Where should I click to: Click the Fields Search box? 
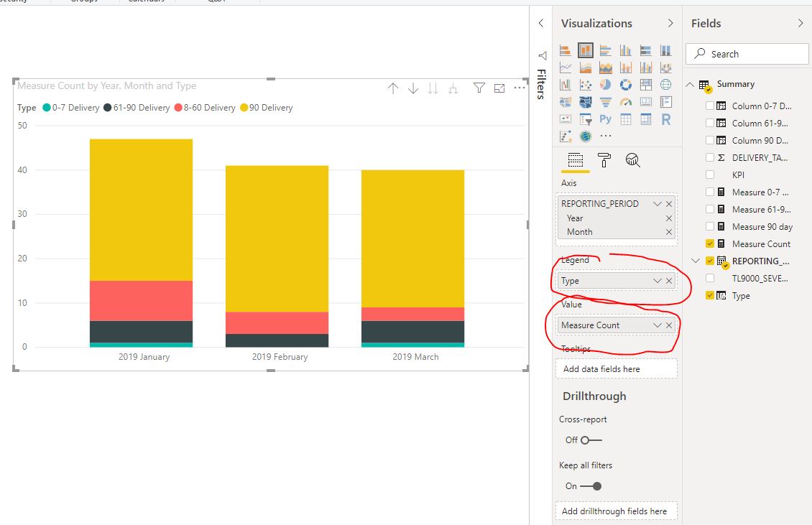click(x=747, y=54)
